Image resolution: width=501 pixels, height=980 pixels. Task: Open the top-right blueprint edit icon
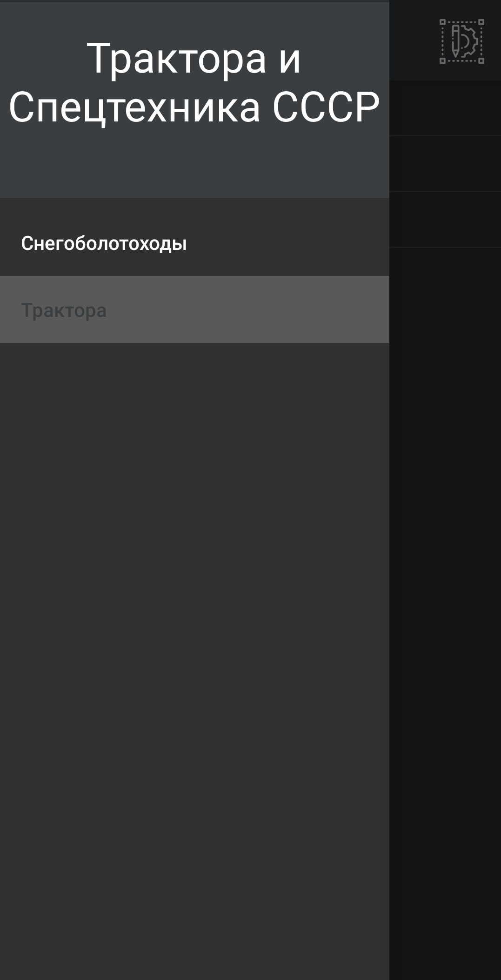[x=462, y=41]
